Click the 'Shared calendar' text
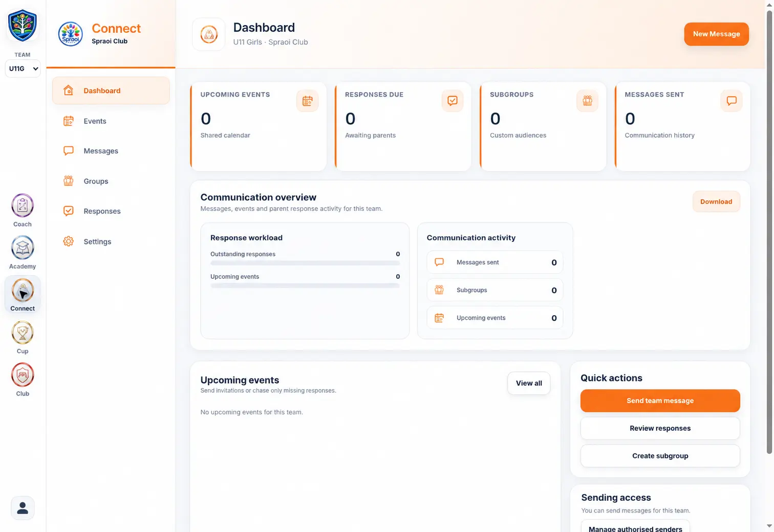The image size is (774, 532). (225, 136)
